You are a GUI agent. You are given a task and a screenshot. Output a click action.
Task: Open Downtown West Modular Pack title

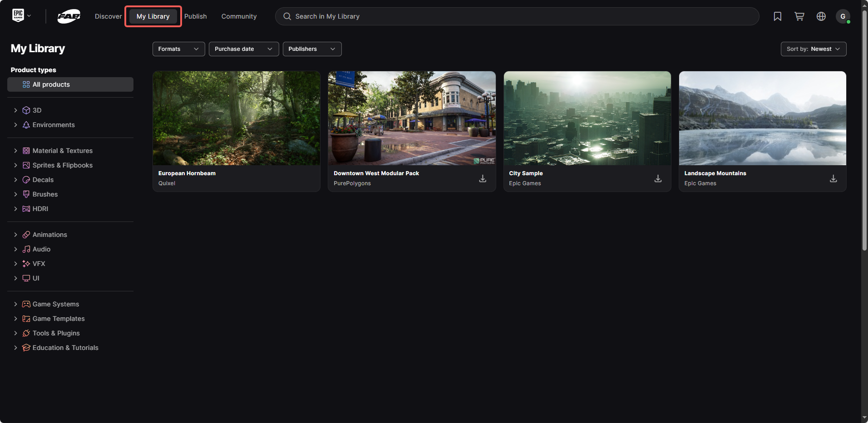coord(376,173)
